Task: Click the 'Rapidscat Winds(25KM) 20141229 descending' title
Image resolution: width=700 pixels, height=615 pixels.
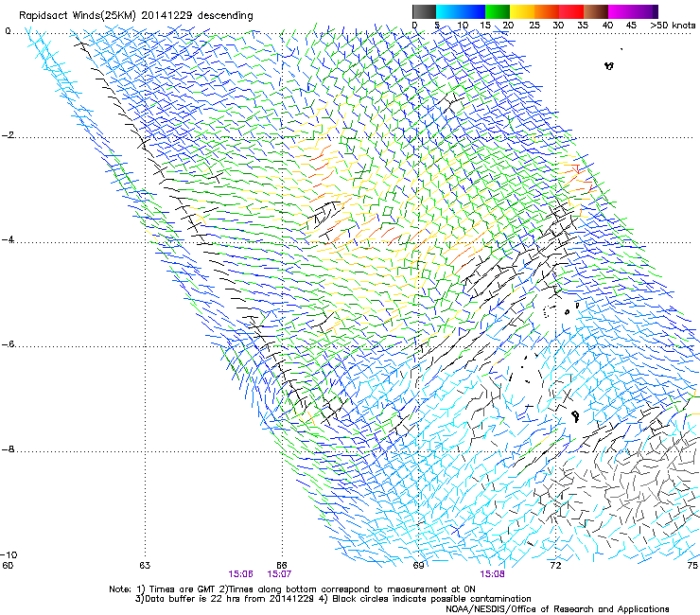Action: [135, 16]
